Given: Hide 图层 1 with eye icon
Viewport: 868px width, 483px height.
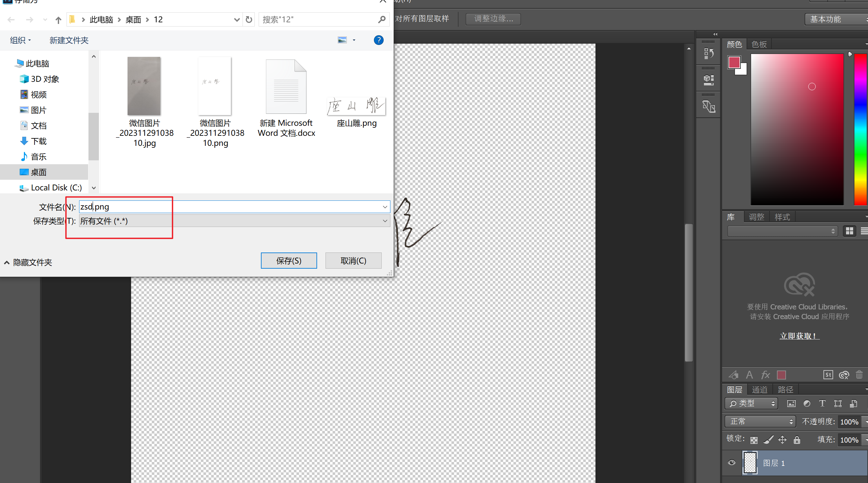Looking at the screenshot, I should (731, 463).
